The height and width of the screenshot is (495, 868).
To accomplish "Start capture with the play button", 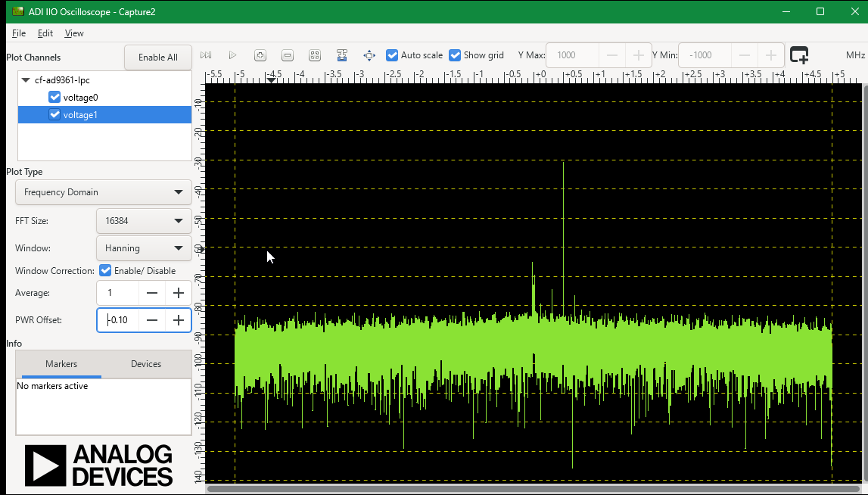I will 232,55.
